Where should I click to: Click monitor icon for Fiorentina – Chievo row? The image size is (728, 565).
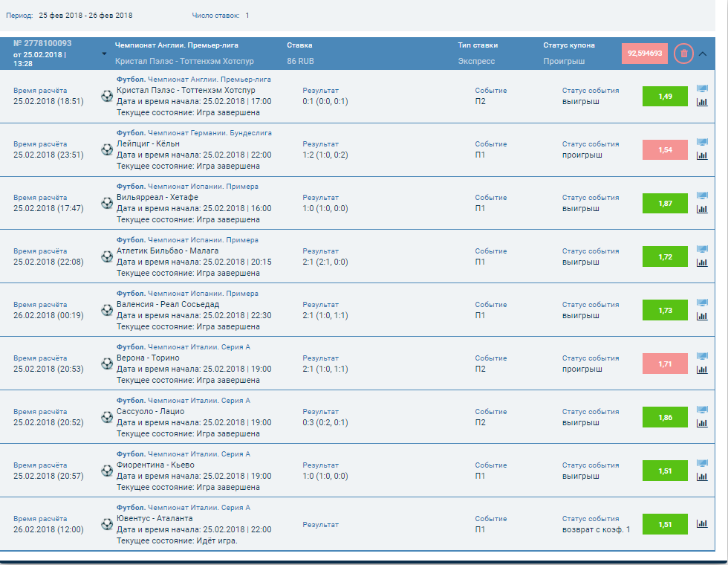tap(702, 464)
